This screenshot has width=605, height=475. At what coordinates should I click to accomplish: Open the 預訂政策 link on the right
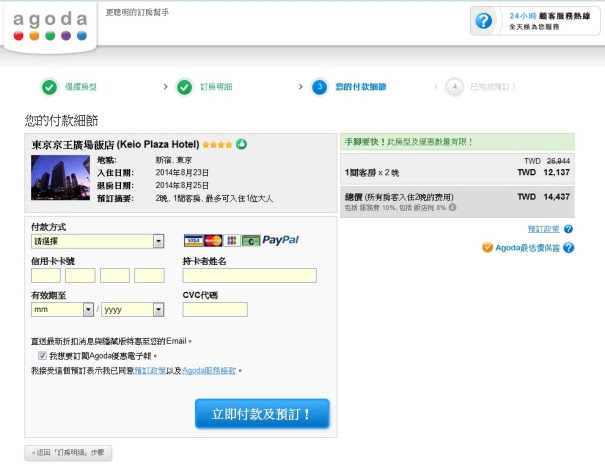[544, 229]
